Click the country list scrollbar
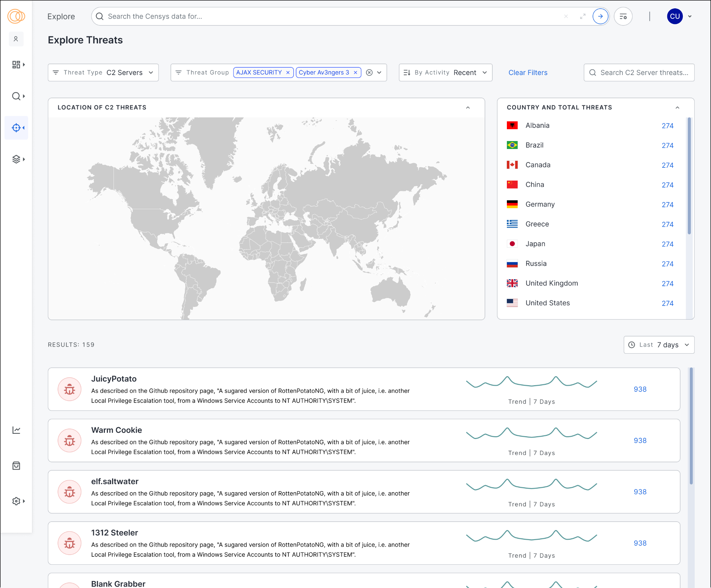 click(x=689, y=176)
